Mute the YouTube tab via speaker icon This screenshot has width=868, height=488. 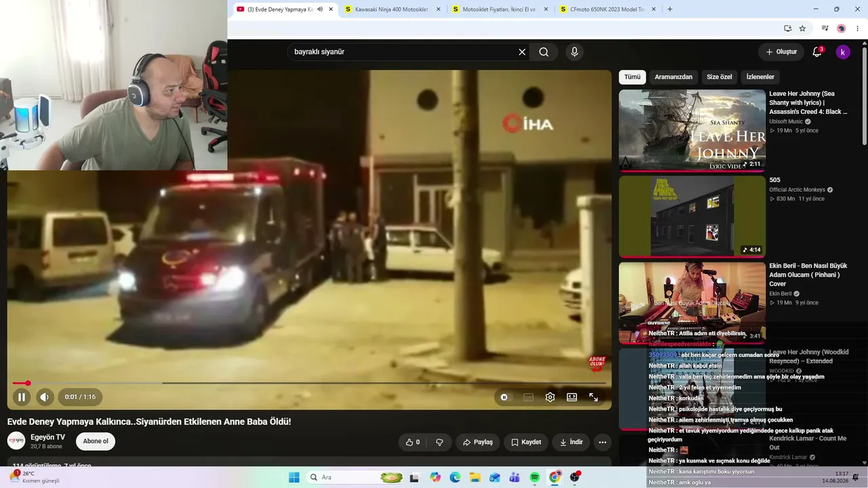(x=320, y=9)
